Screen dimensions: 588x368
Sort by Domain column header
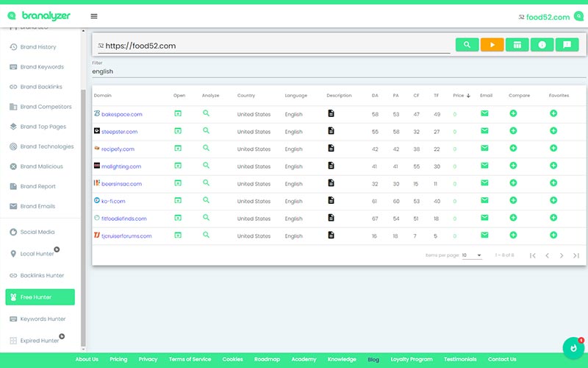(102, 96)
